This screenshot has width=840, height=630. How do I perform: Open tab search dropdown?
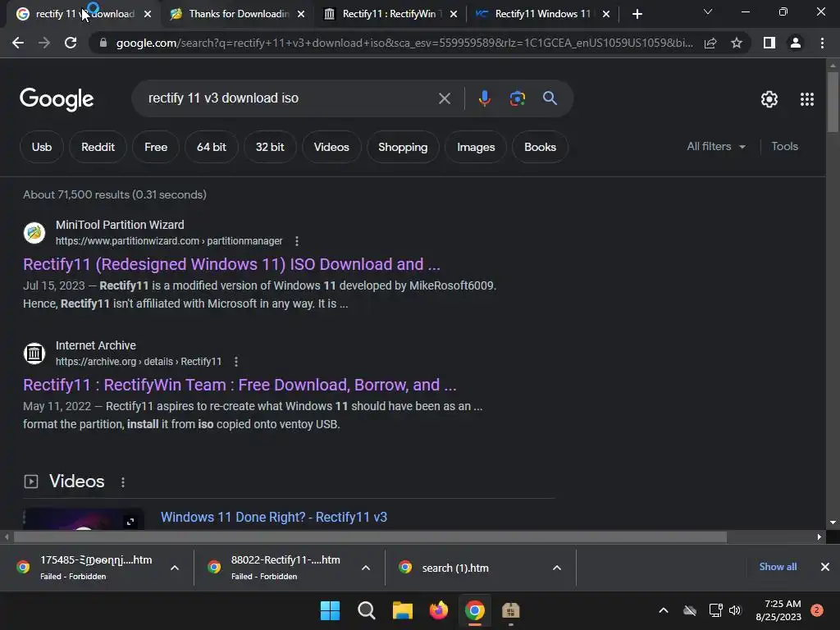coord(708,11)
